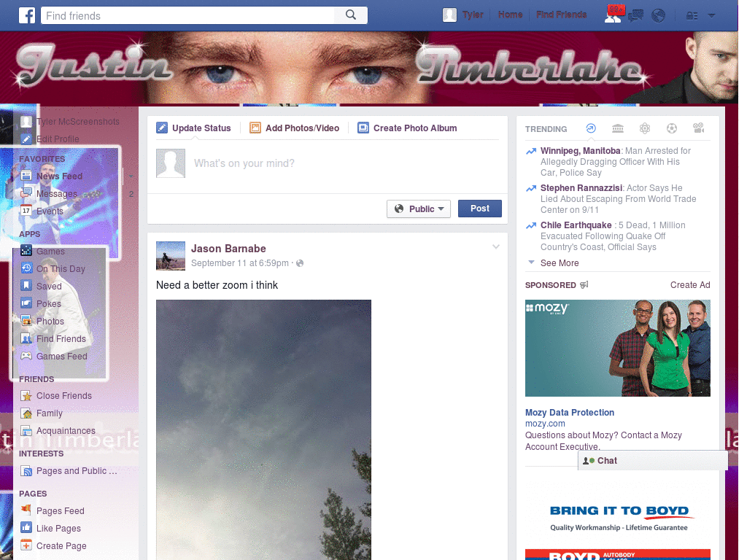Click the News Feed sidebar icon

pyautogui.click(x=26, y=176)
